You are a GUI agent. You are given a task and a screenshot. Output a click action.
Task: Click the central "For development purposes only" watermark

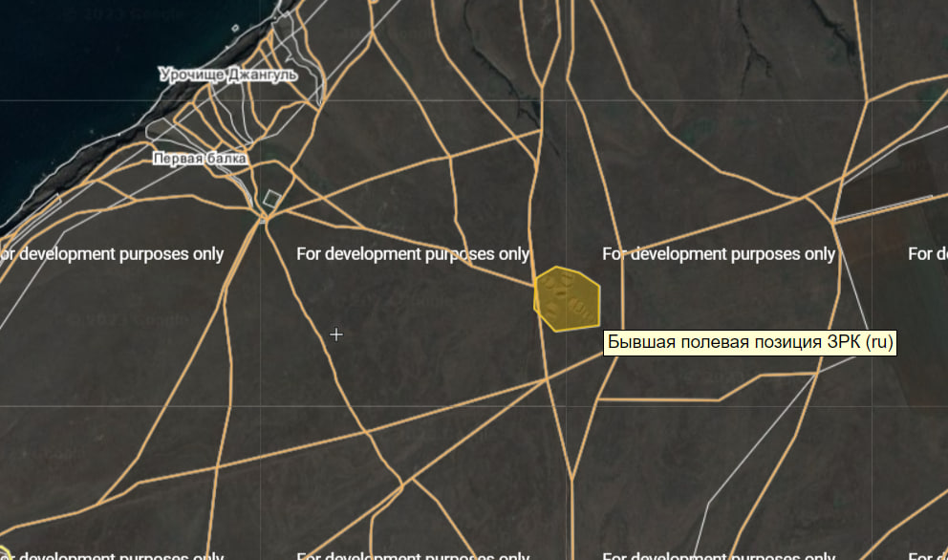[x=413, y=254]
